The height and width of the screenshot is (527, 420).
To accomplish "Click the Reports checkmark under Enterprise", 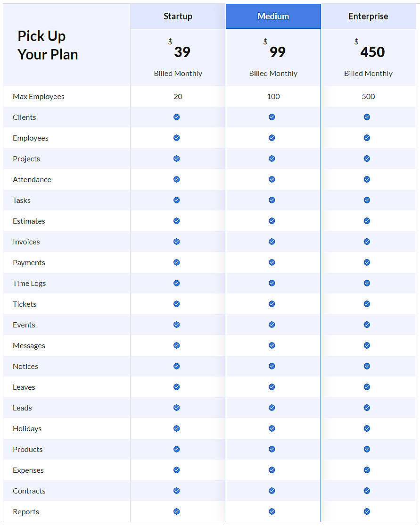I will (367, 511).
